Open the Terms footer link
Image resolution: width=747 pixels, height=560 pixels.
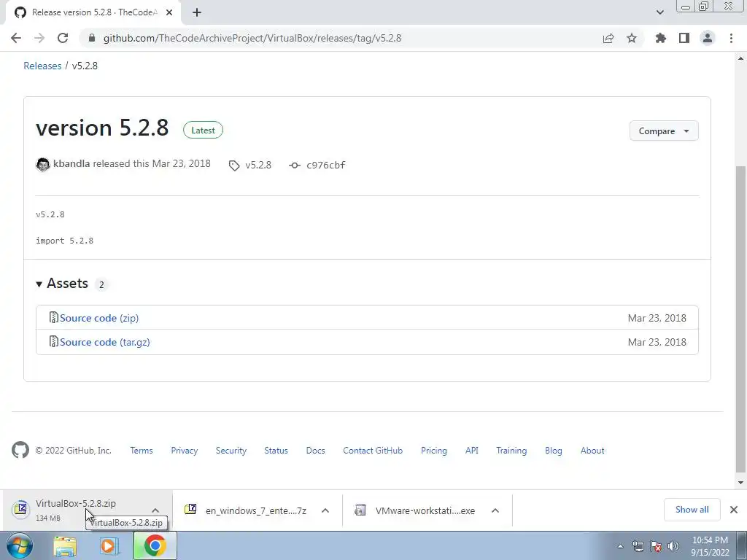[x=142, y=451]
